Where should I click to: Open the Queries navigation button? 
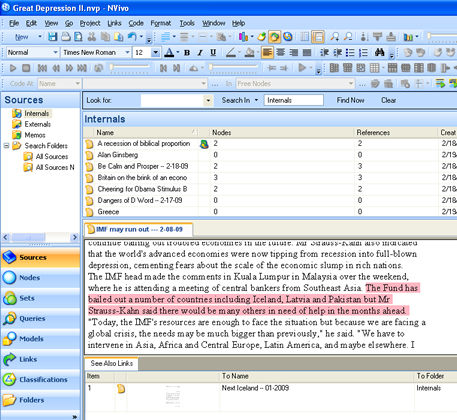(x=40, y=318)
